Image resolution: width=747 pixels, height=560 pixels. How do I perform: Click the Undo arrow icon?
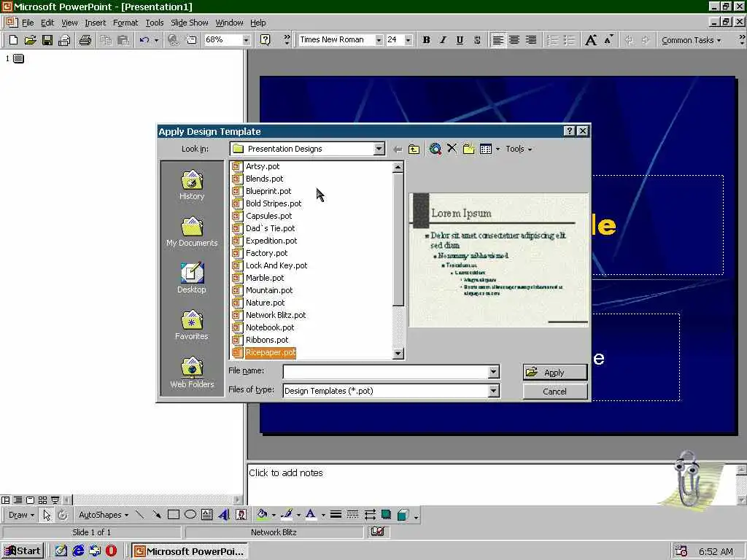coord(144,40)
